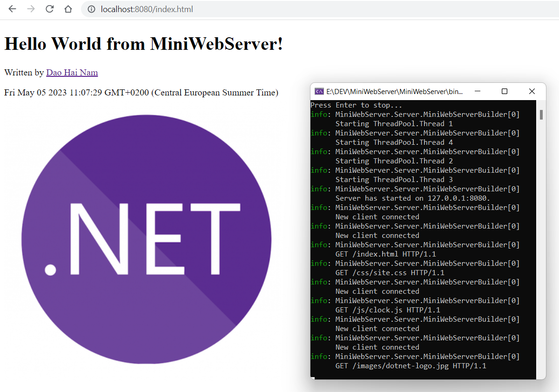Image resolution: width=559 pixels, height=392 pixels.
Task: Click the browser back arrow
Action: tap(12, 9)
